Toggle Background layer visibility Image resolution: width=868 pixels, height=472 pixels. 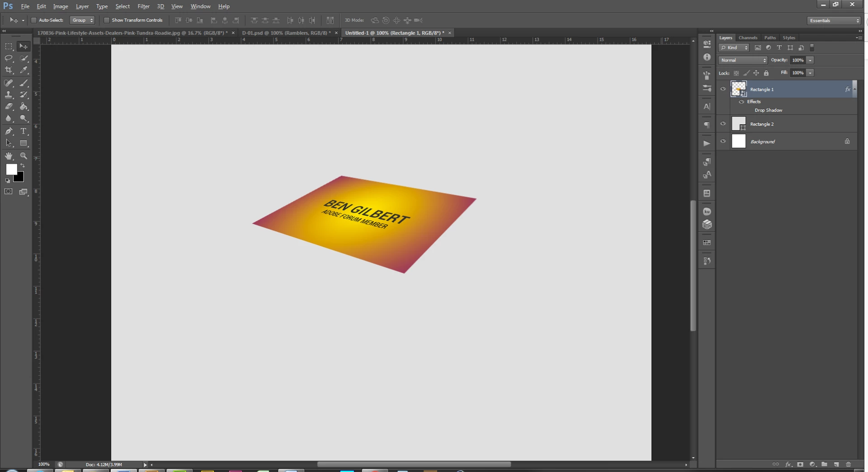pos(723,141)
